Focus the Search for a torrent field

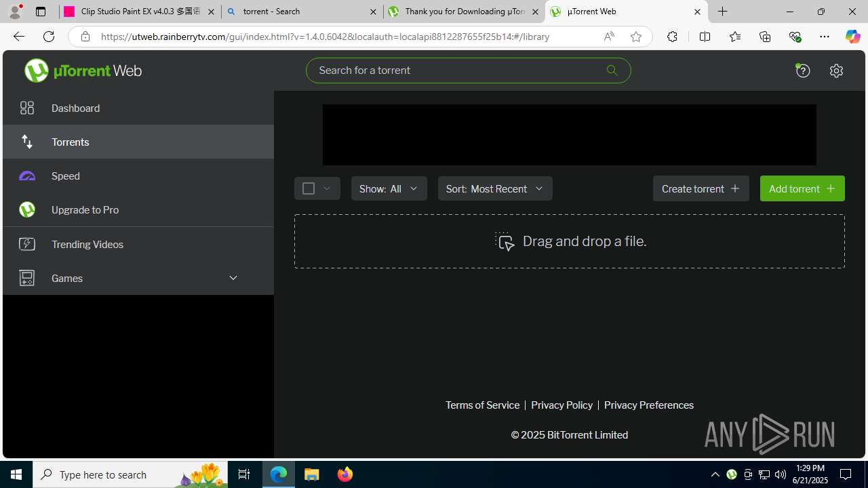click(468, 70)
